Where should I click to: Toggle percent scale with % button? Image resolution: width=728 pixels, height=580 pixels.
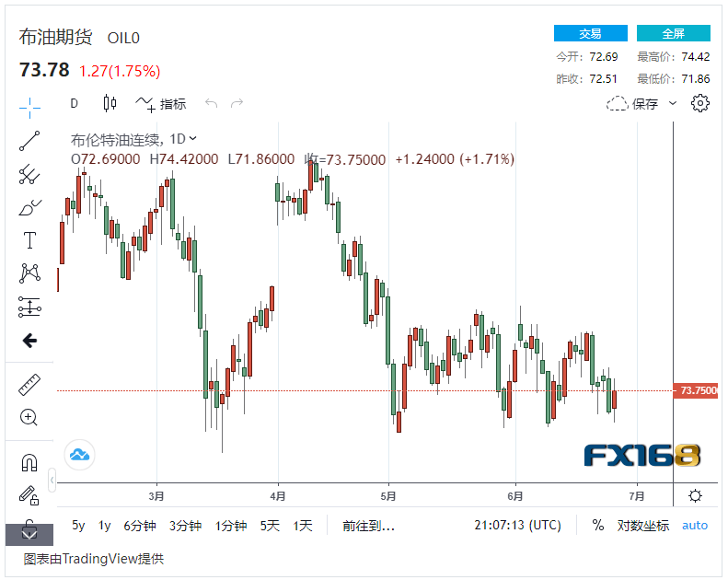(598, 526)
